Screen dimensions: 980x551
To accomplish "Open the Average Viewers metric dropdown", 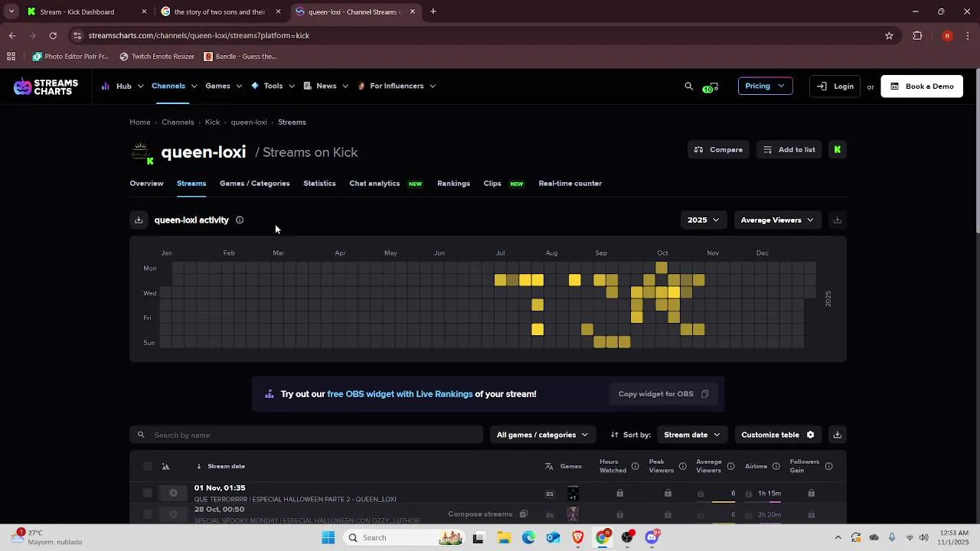I will click(777, 220).
